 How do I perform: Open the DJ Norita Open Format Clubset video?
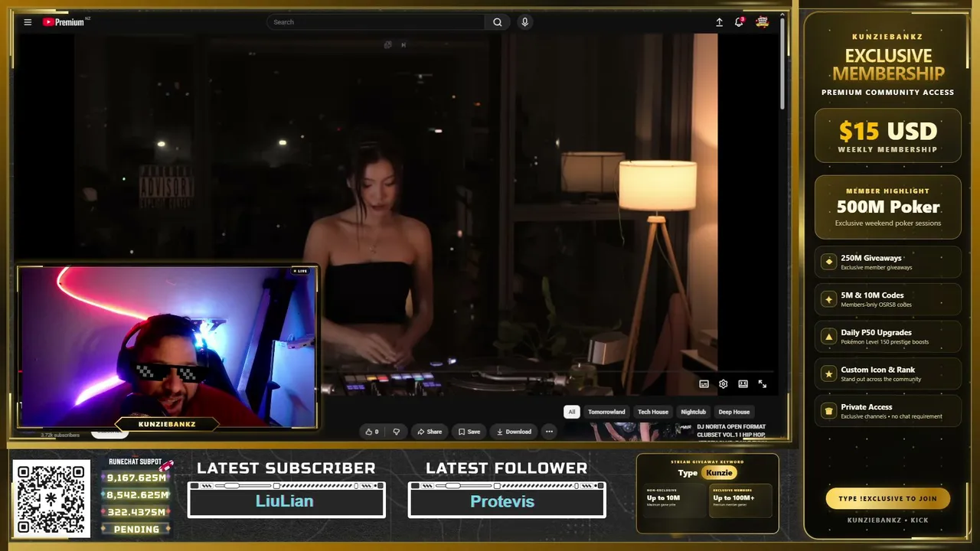click(731, 431)
